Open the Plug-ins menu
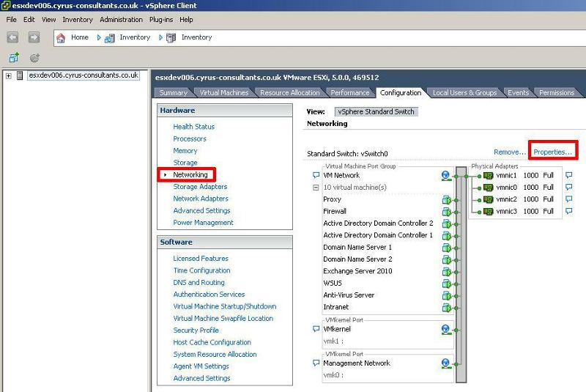 coord(161,20)
